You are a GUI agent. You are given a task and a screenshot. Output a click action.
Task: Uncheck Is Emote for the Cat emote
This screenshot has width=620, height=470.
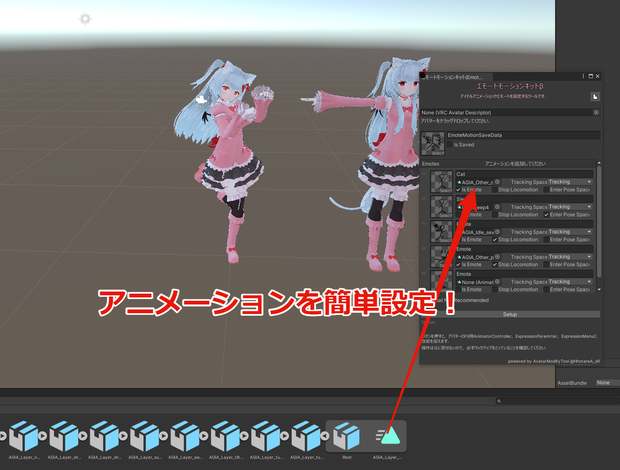click(458, 190)
